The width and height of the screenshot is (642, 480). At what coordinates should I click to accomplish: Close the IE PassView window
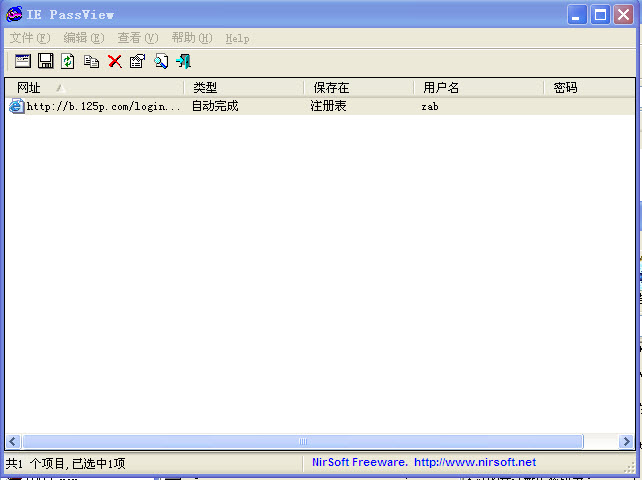(x=624, y=15)
